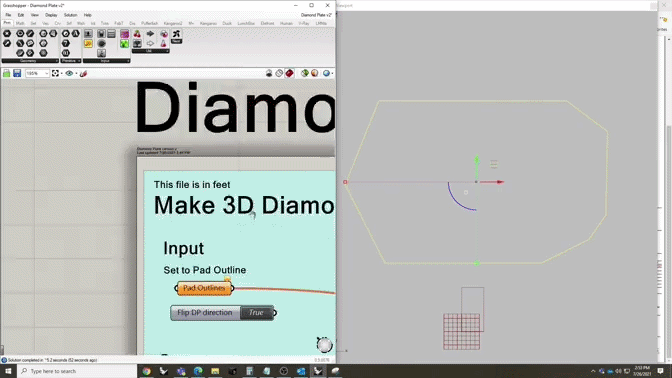
Task: Click the blue Preview Mesh Quality sphere icon
Action: [326, 73]
